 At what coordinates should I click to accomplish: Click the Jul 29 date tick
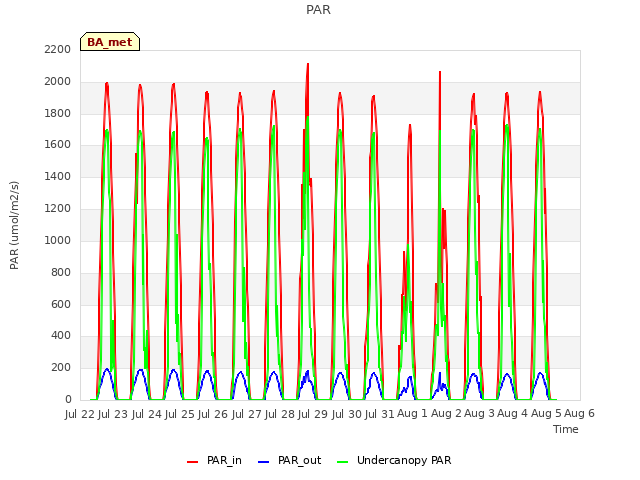tap(313, 414)
